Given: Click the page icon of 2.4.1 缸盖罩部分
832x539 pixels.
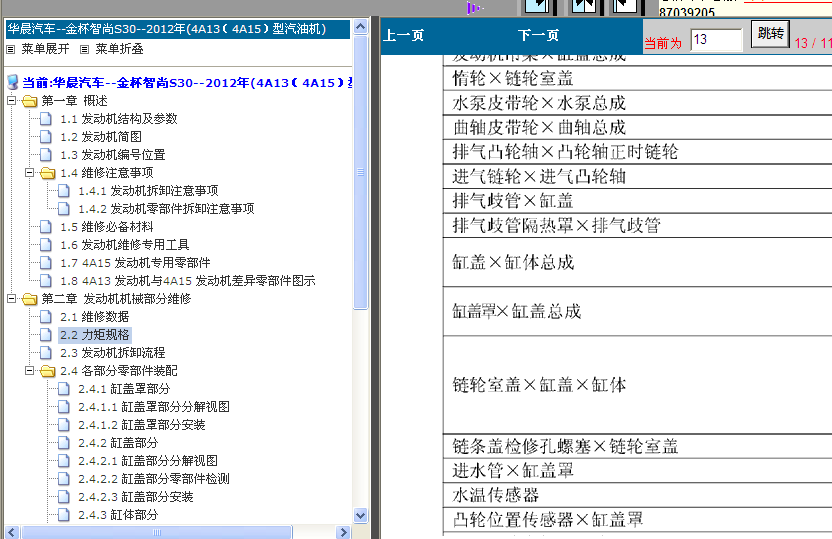Looking at the screenshot, I should point(64,389).
